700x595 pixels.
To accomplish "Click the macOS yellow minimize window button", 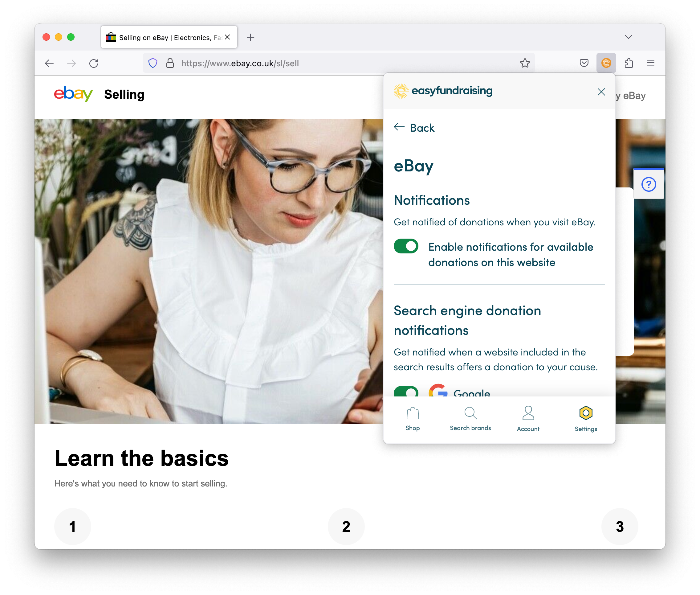I will (59, 37).
